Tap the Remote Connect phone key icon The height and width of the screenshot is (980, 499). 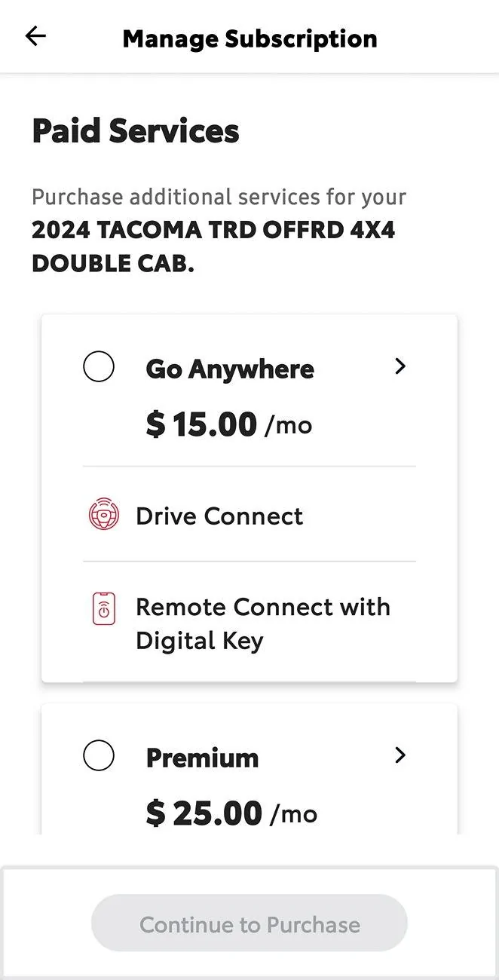104,608
